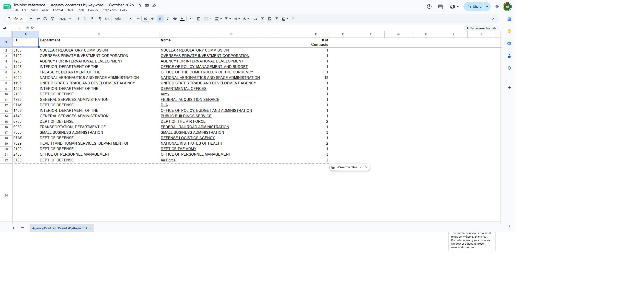The image size is (644, 290).
Task: Apply percent format icon
Action: point(85,19)
